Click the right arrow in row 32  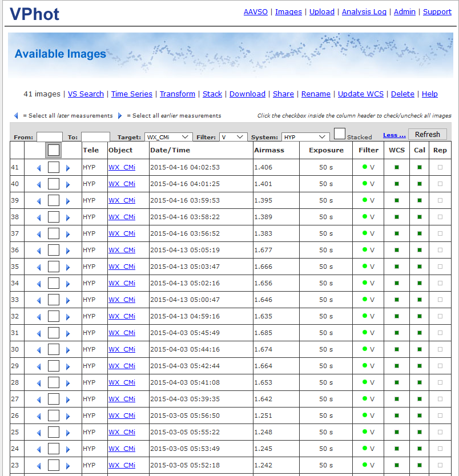[67, 317]
